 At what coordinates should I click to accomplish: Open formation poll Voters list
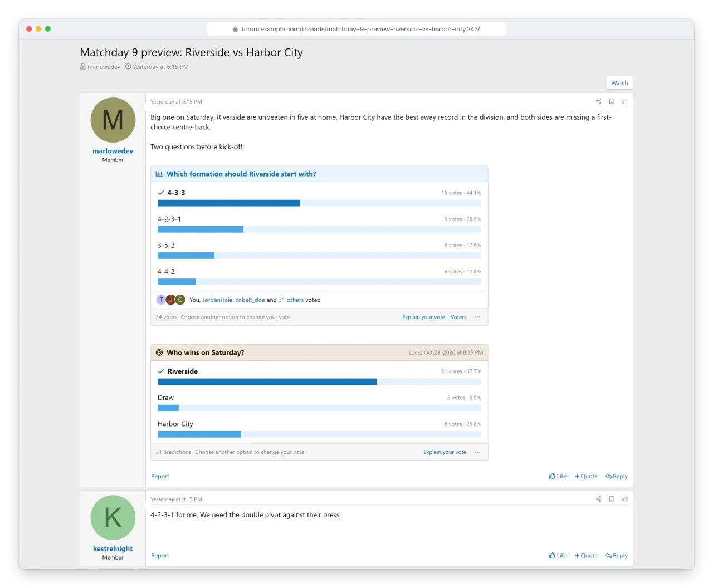coord(458,317)
